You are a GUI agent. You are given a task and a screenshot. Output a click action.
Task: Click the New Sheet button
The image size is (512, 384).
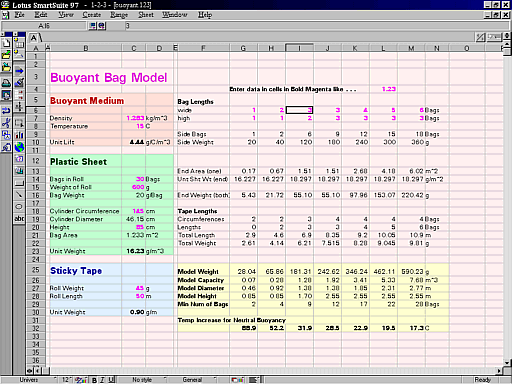click(494, 37)
